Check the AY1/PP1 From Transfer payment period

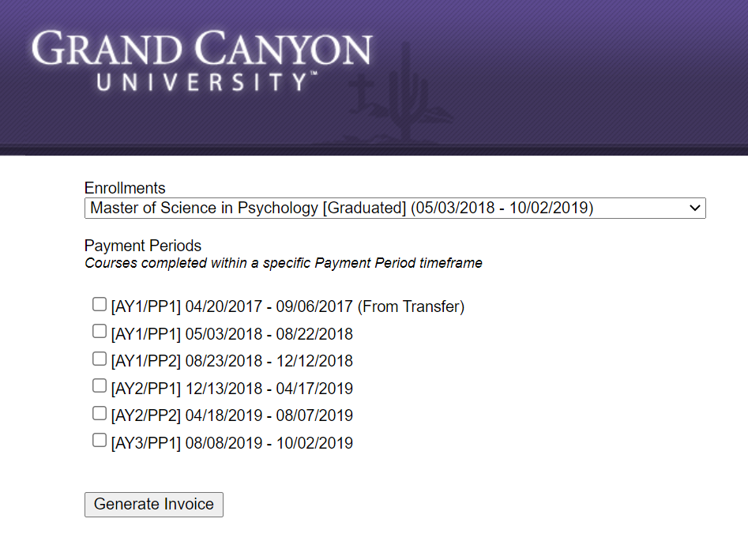pyautogui.click(x=100, y=304)
